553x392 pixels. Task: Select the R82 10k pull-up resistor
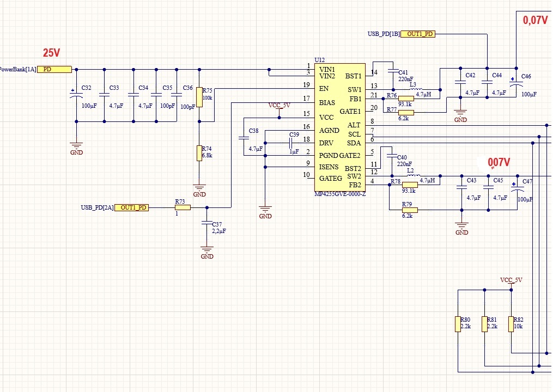[511, 323]
